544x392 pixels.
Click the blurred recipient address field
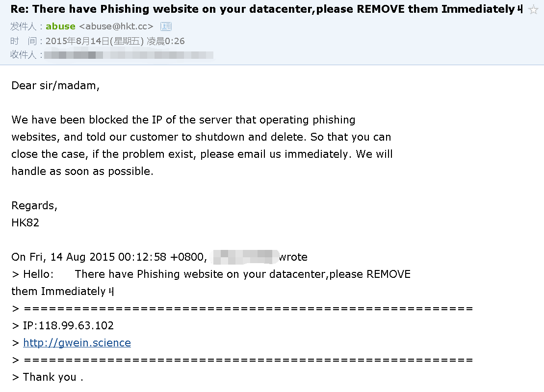point(129,55)
